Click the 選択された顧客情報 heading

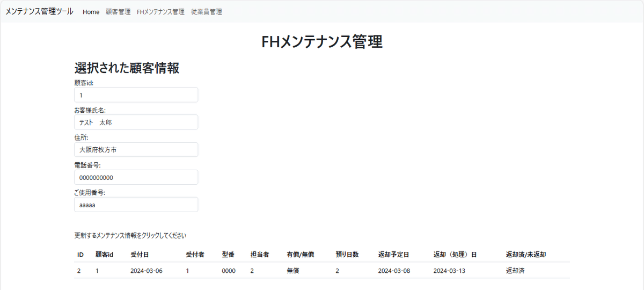tap(127, 68)
